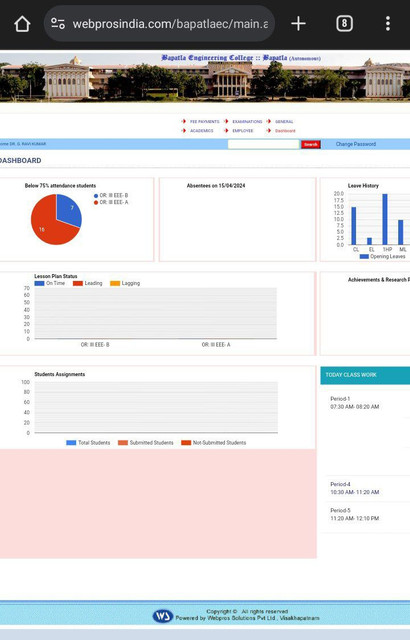Toggle the Total Students legend swatch
The width and height of the screenshot is (410, 640).
coord(71,442)
